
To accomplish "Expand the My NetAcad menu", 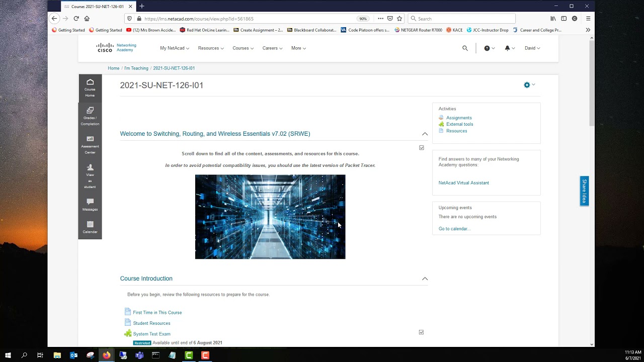I will tap(175, 48).
